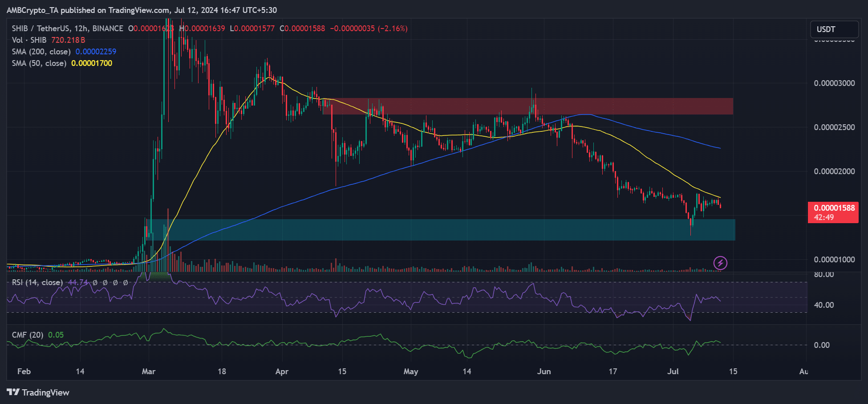Click the Jul date on time axis
This screenshot has height=404, width=868.
[673, 371]
